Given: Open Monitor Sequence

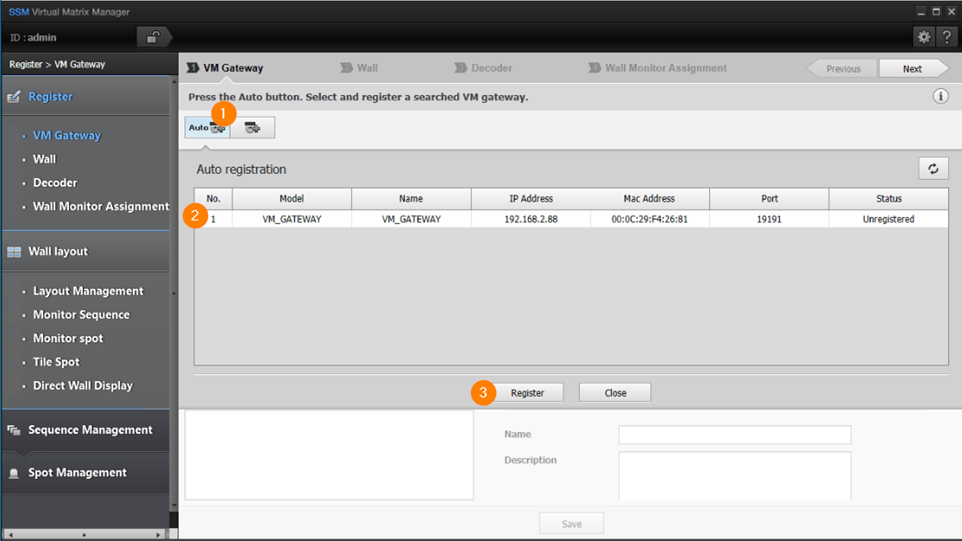Looking at the screenshot, I should (81, 315).
